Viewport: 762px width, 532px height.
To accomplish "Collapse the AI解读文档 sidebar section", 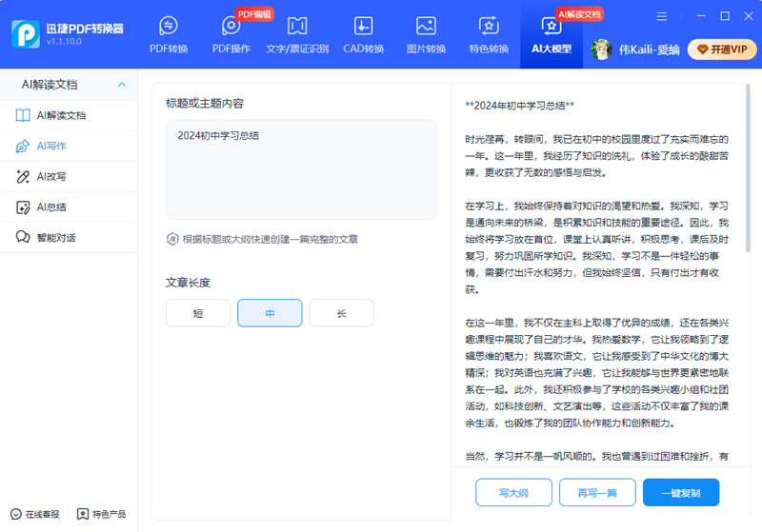I will (122, 85).
